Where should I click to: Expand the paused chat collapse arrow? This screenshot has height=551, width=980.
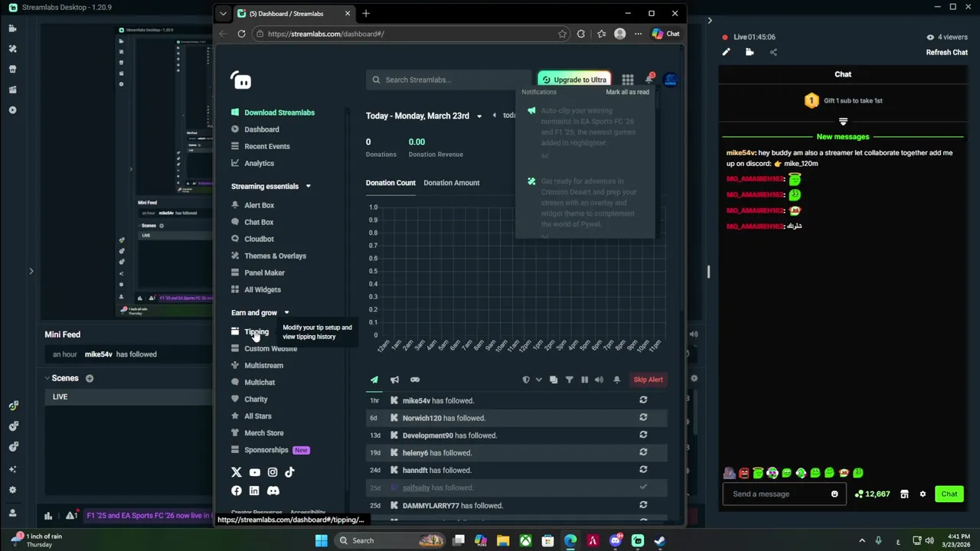tap(843, 122)
